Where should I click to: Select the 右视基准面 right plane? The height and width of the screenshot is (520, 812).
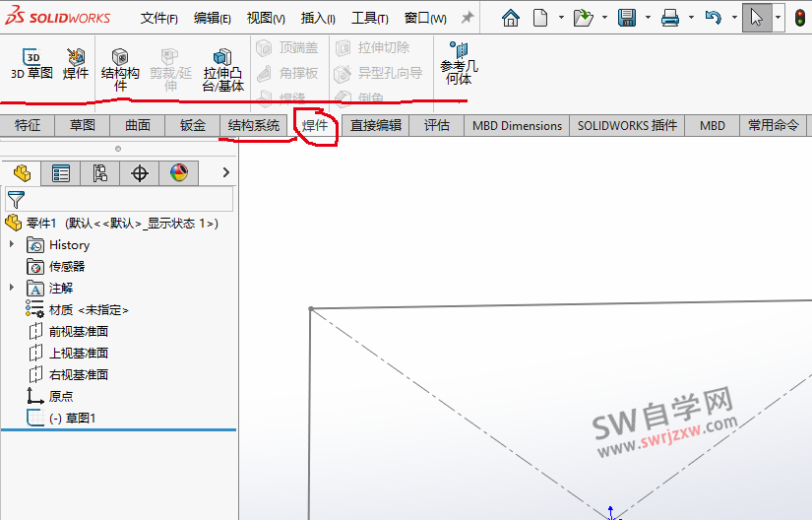[x=68, y=374]
